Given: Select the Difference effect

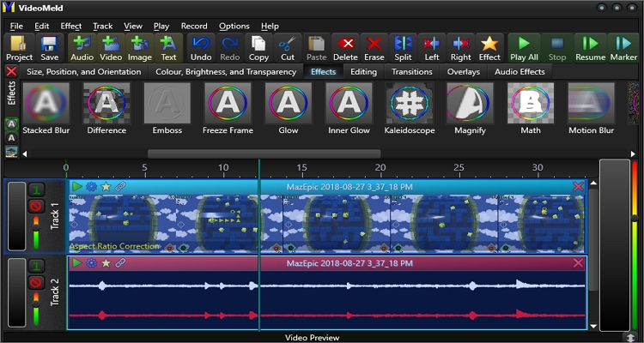Looking at the screenshot, I should 106,108.
